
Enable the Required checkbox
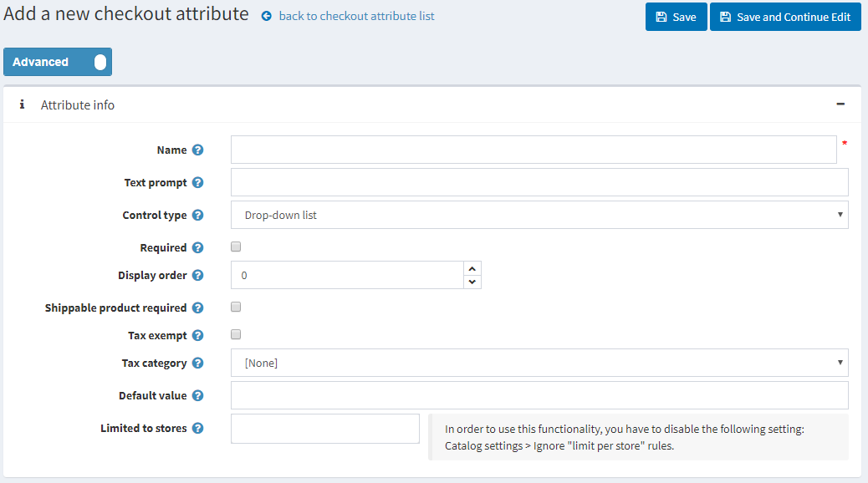(235, 246)
